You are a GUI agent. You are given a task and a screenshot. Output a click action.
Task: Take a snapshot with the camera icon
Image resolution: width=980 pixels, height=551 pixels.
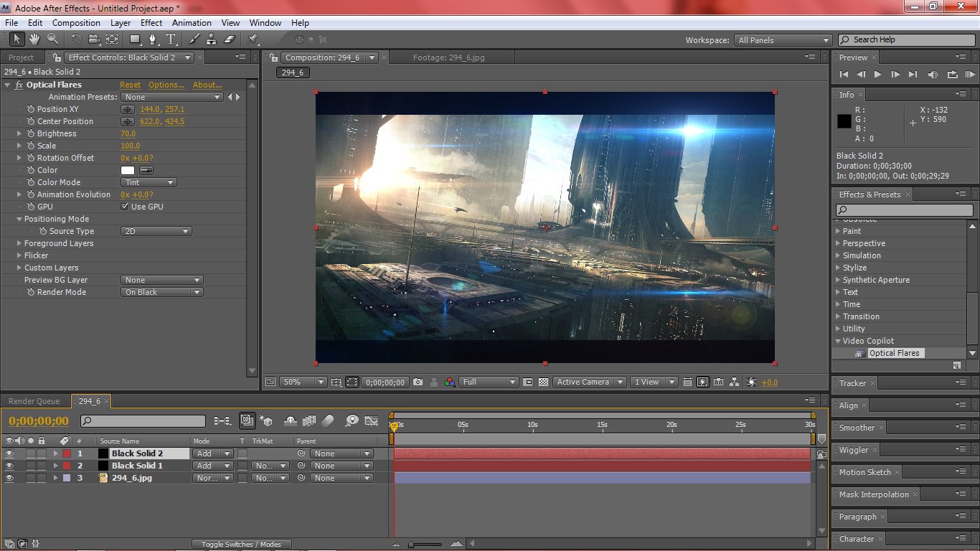coord(418,382)
